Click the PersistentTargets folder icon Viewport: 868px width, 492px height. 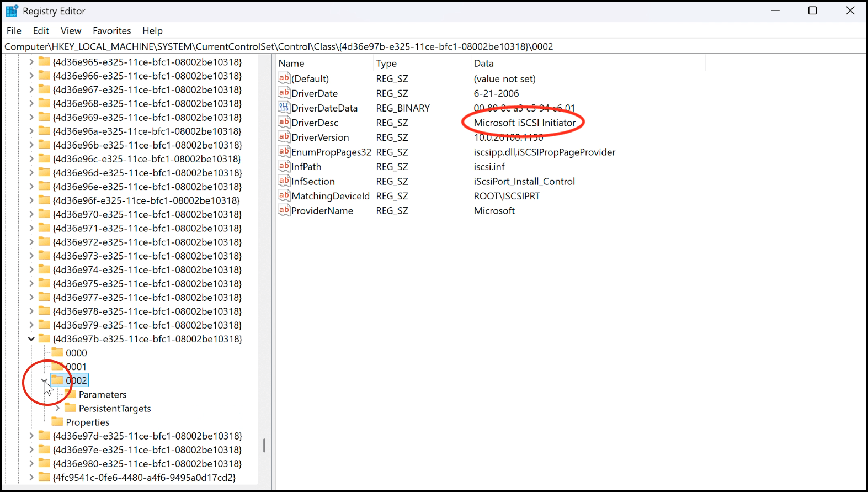[70, 408]
